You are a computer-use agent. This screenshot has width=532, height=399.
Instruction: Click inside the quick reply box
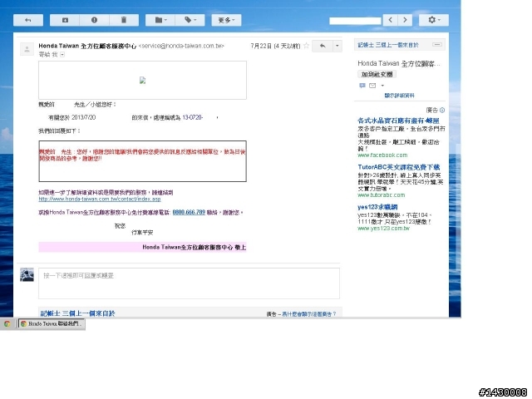[189, 283]
